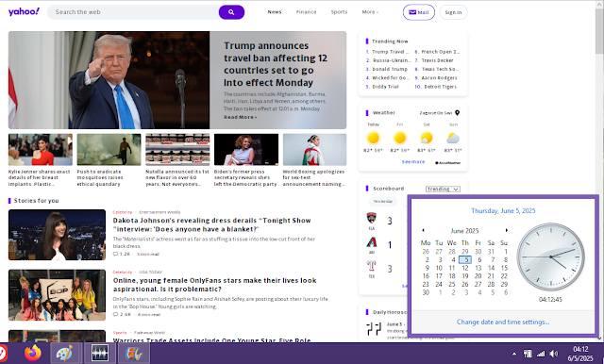Click Today's sunny weather icon
Screen dimensions: 604x364
click(x=373, y=138)
